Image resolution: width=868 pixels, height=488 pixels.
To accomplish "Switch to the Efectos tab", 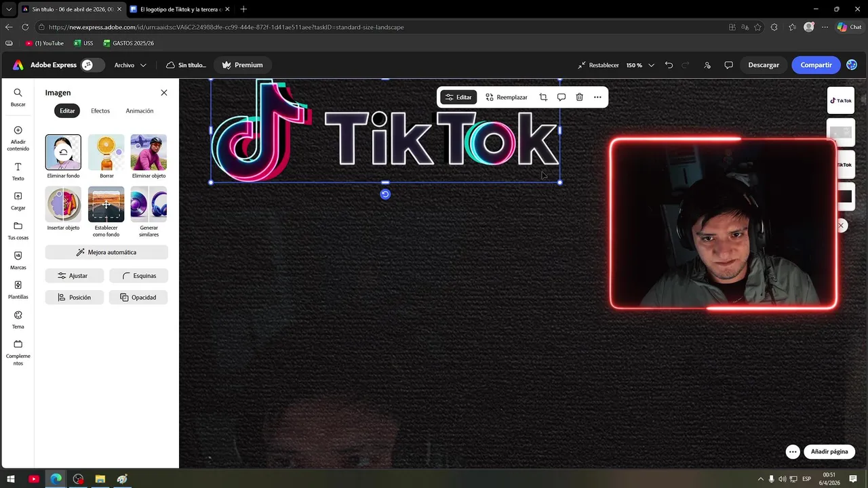I will click(100, 110).
